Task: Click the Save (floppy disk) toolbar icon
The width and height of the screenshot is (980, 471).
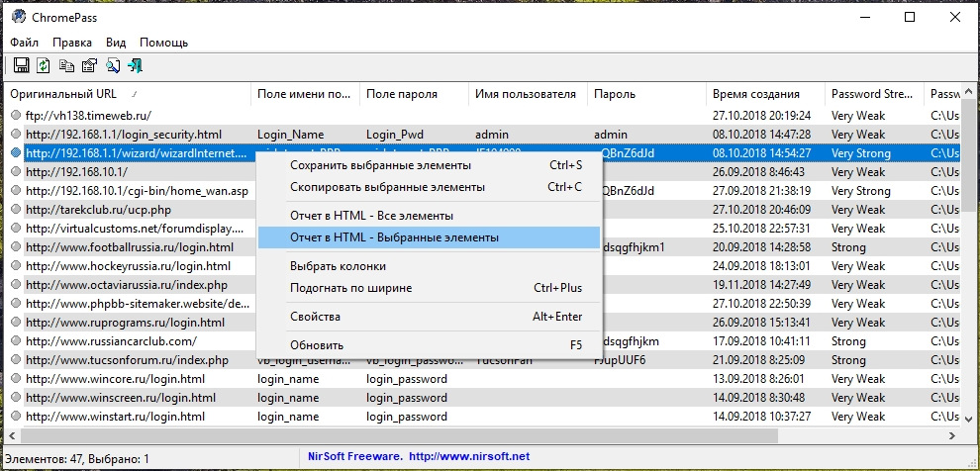Action: [21, 65]
